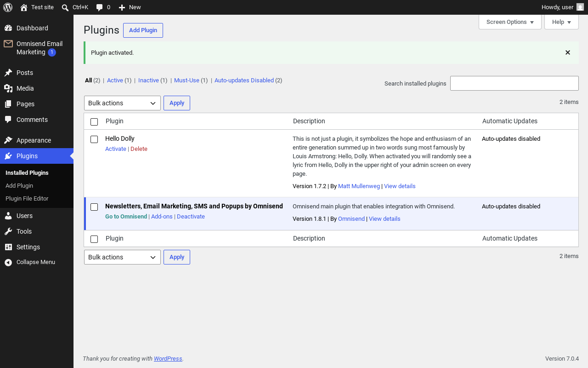
Task: Click the Plugins plug icon
Action: 8,156
